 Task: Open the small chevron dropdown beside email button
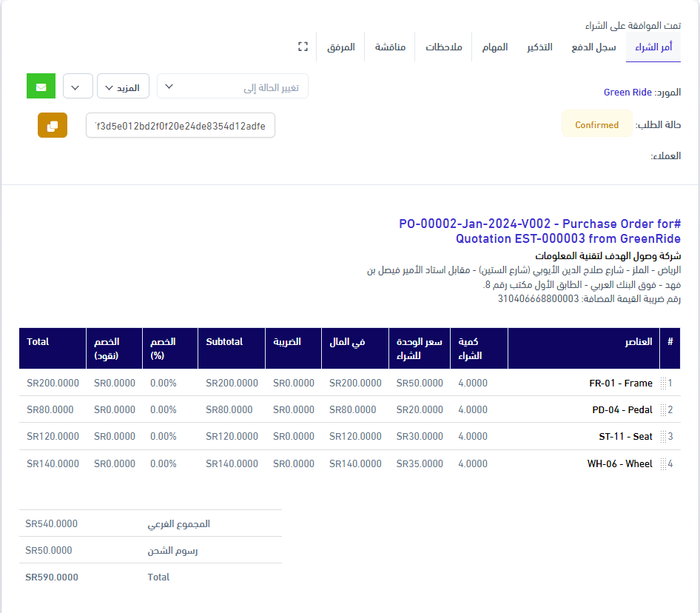tap(78, 87)
